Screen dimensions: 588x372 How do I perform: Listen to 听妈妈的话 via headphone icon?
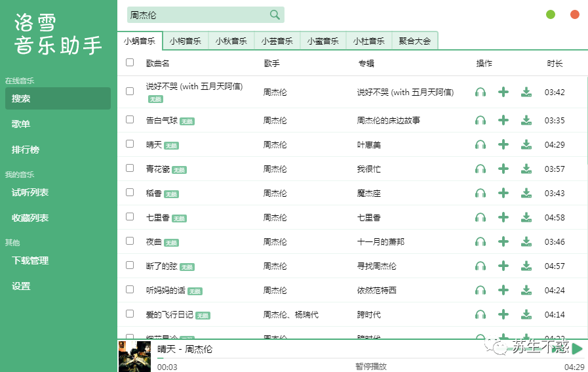tap(480, 290)
